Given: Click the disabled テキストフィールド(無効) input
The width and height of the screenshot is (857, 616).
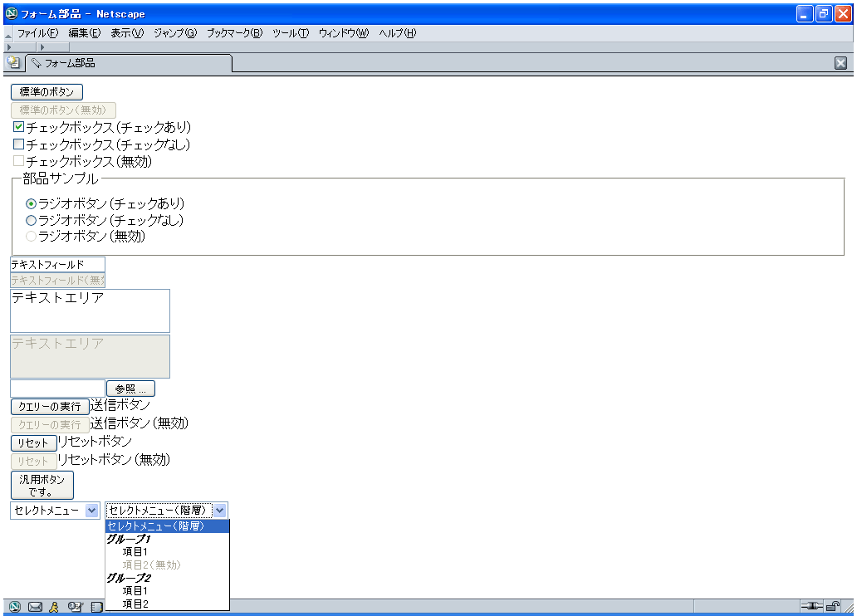Looking at the screenshot, I should coord(57,281).
